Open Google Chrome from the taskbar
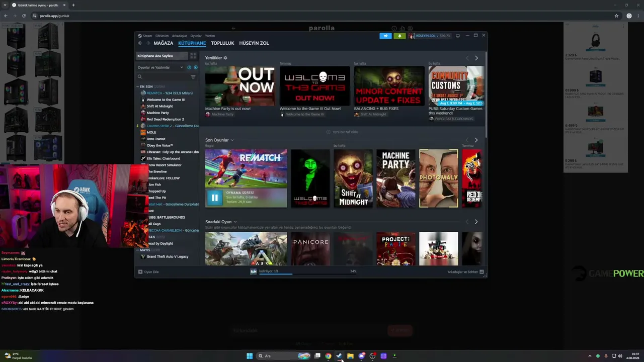This screenshot has width=644, height=362. pyautogui.click(x=328, y=356)
